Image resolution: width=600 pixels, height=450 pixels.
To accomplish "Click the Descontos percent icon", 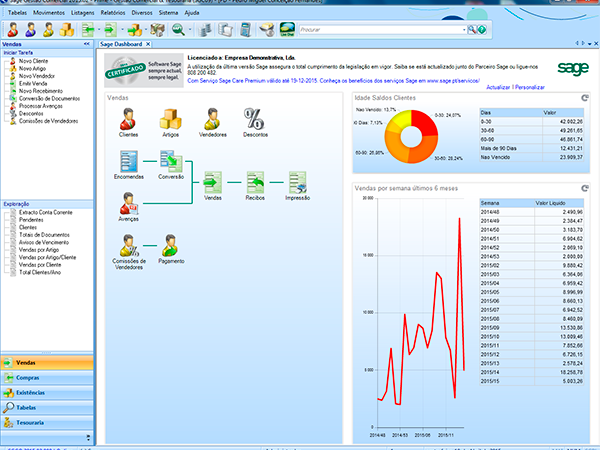I will coord(254,119).
